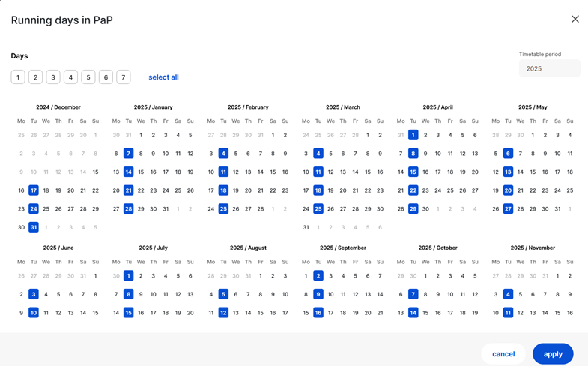The image size is (588, 366).
Task: Select November 16, 2025 in calendar
Action: click(x=569, y=313)
